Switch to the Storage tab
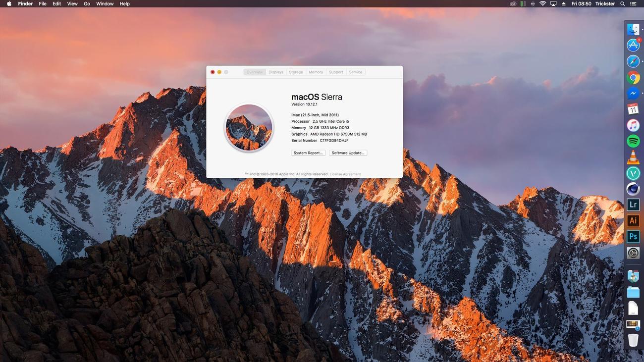The width and height of the screenshot is (644, 362). (x=296, y=72)
